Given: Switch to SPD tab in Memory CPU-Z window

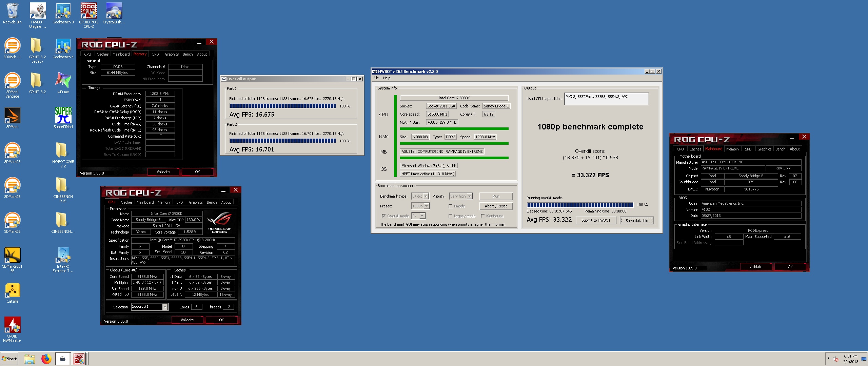Looking at the screenshot, I should (x=155, y=54).
